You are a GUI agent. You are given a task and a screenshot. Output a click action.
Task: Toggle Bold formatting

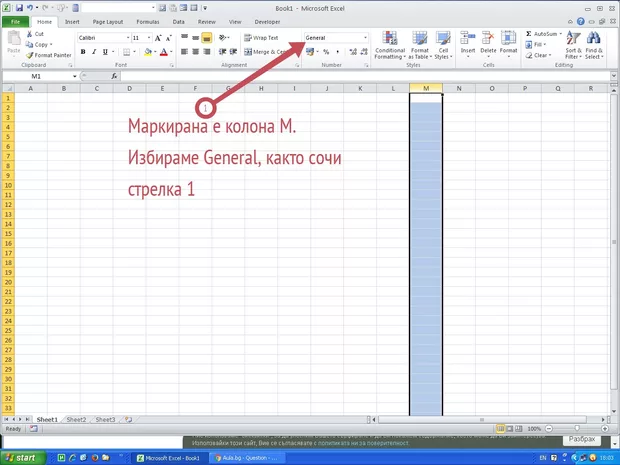pyautogui.click(x=81, y=52)
